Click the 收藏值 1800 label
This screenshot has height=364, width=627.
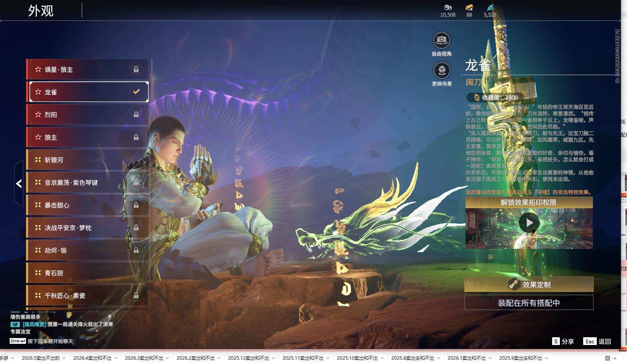(x=500, y=98)
